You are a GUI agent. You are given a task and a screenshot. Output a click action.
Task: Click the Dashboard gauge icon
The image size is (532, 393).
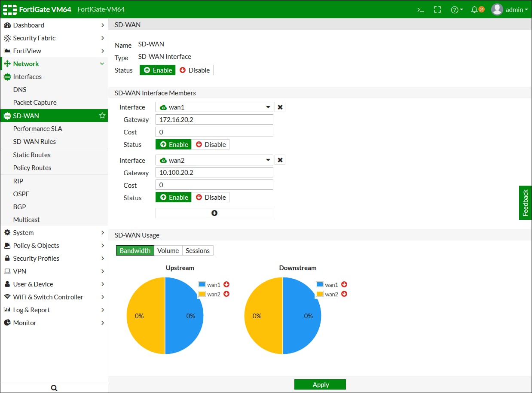(7, 25)
